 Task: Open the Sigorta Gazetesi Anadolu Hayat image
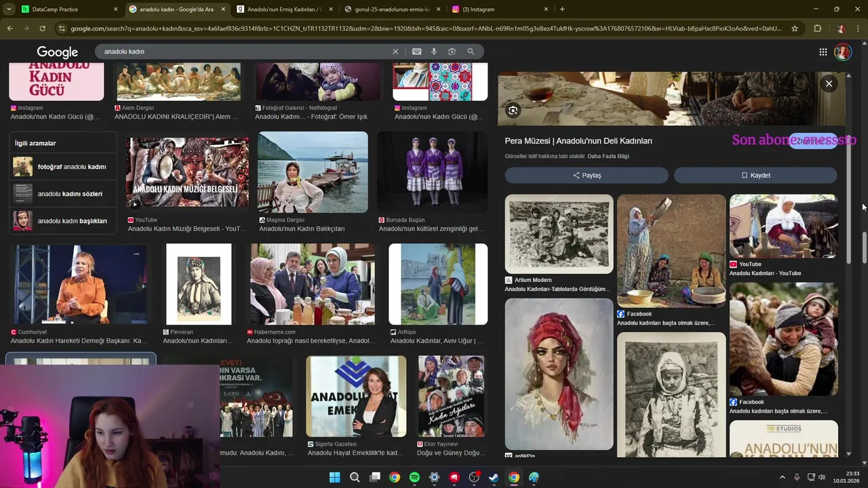point(356,396)
